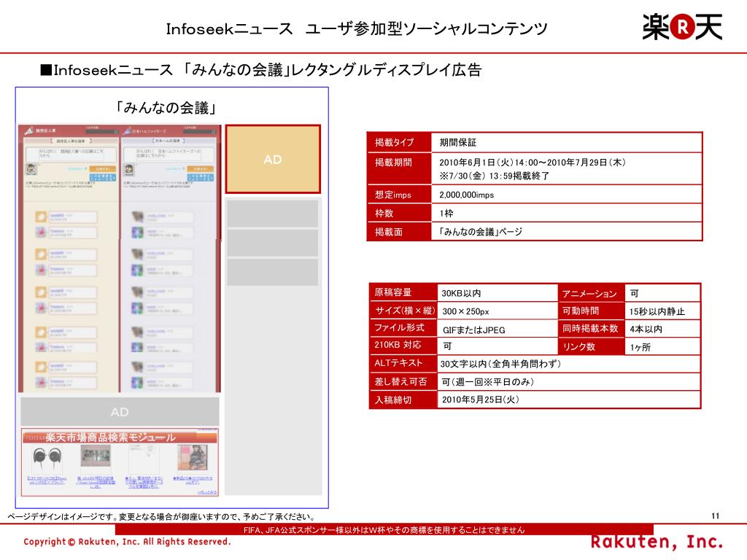Click the page number 11

click(x=715, y=516)
